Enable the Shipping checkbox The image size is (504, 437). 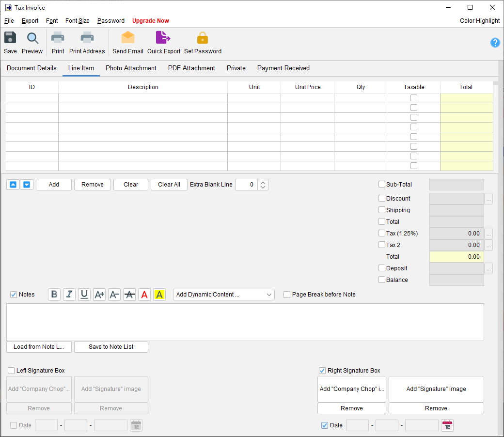click(x=382, y=210)
